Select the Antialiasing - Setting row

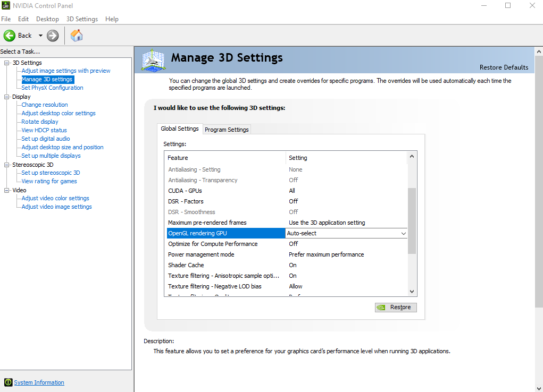click(x=287, y=169)
